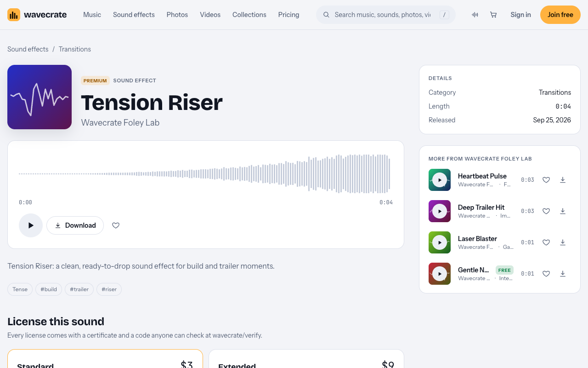This screenshot has width=588, height=368.
Task: Download the Gentle N... free sound
Action: point(563,274)
